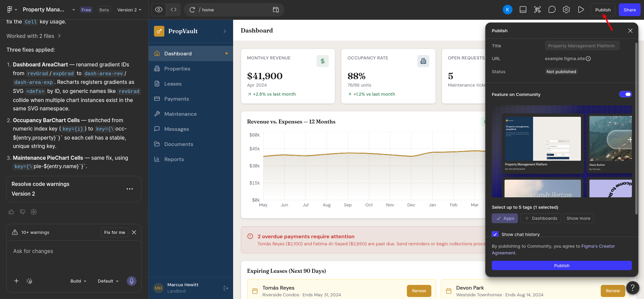Dismiss the 10+ warnings banner

(x=134, y=232)
